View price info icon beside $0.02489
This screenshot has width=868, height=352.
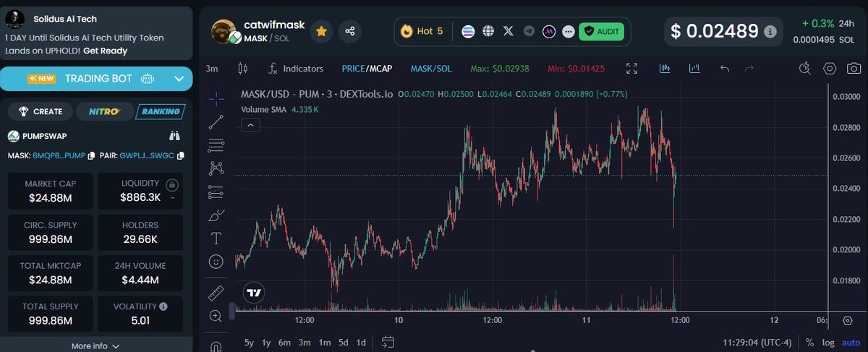coord(771,32)
